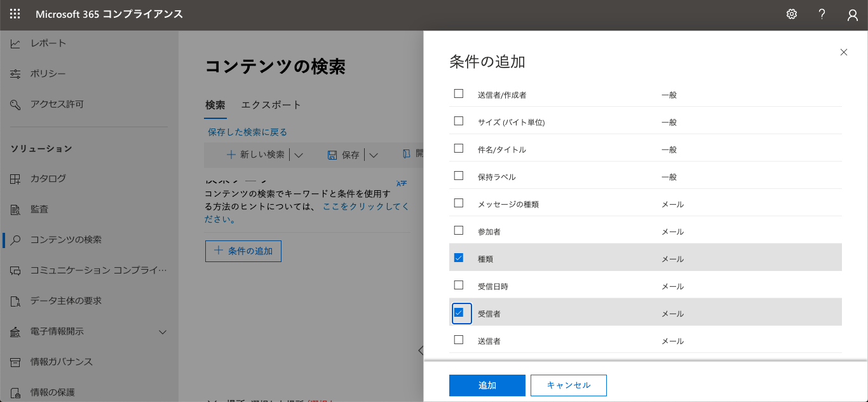Click the アクセス許可 key icon
Viewport: 868px width, 402px height.
(x=15, y=104)
